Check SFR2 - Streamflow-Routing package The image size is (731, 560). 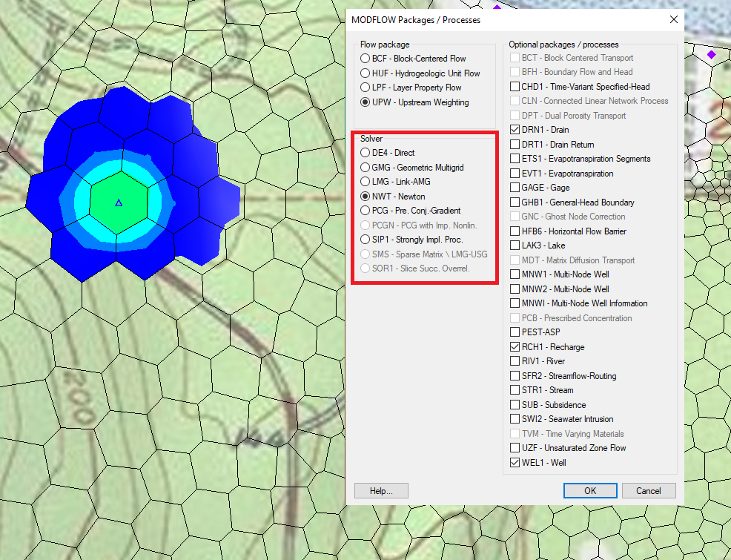pyautogui.click(x=515, y=375)
